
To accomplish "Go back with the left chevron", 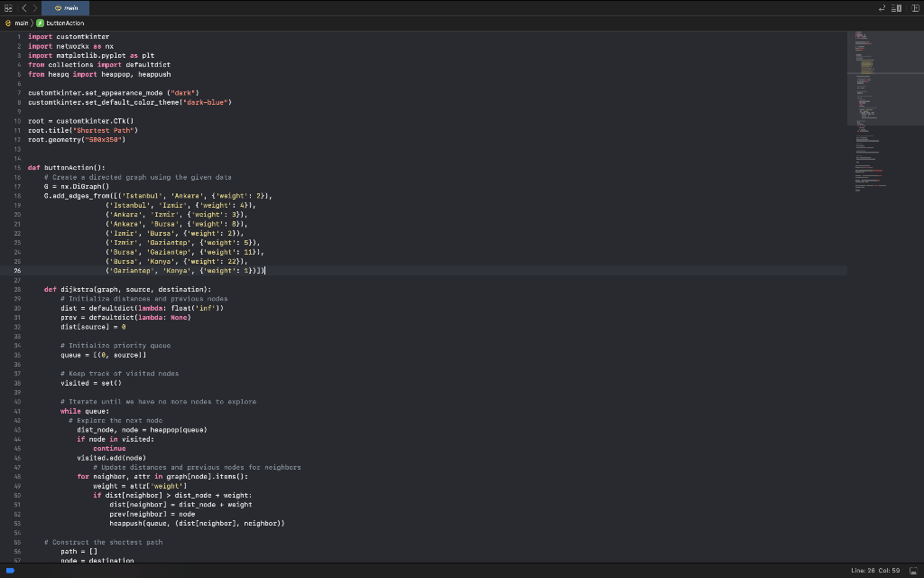I will (x=24, y=8).
